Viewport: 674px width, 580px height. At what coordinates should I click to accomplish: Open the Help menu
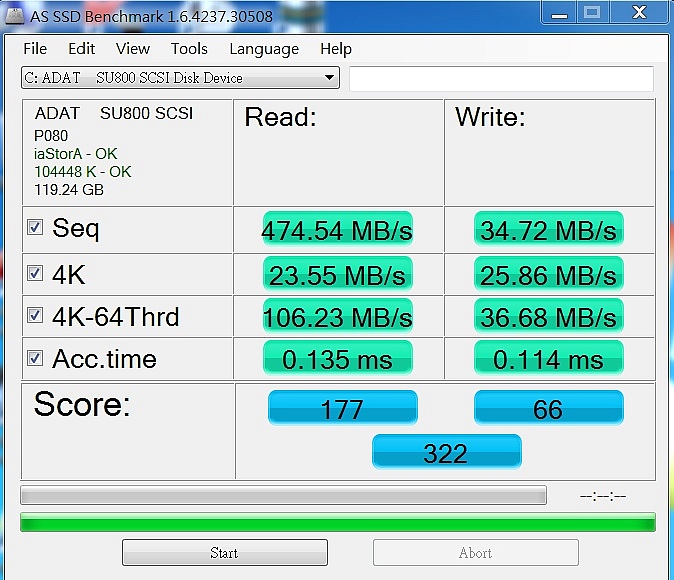[x=336, y=49]
